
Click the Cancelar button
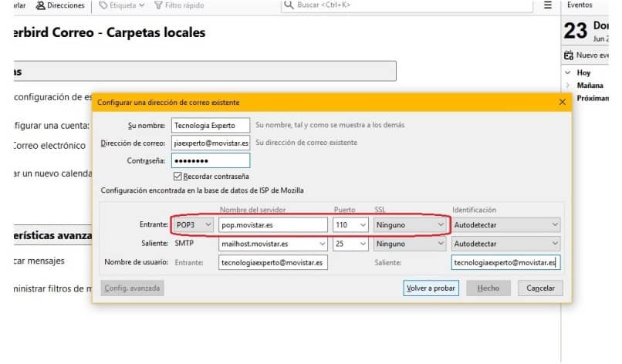[540, 288]
